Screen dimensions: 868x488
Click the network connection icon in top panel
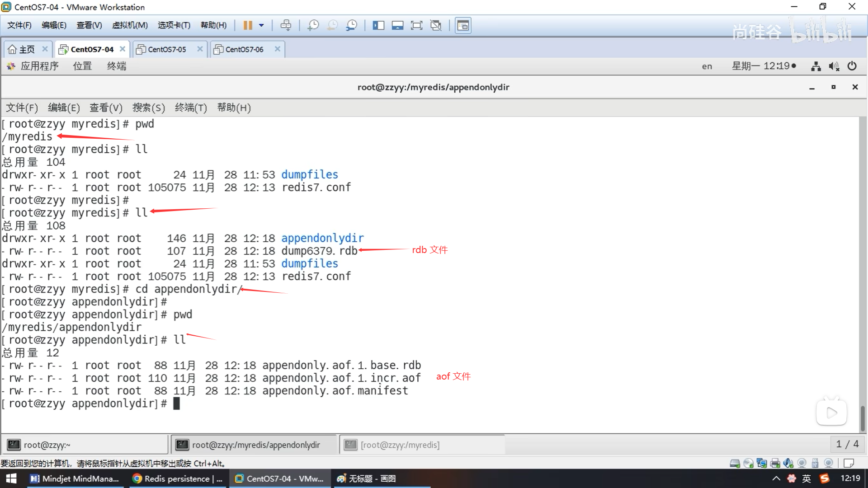pos(816,66)
